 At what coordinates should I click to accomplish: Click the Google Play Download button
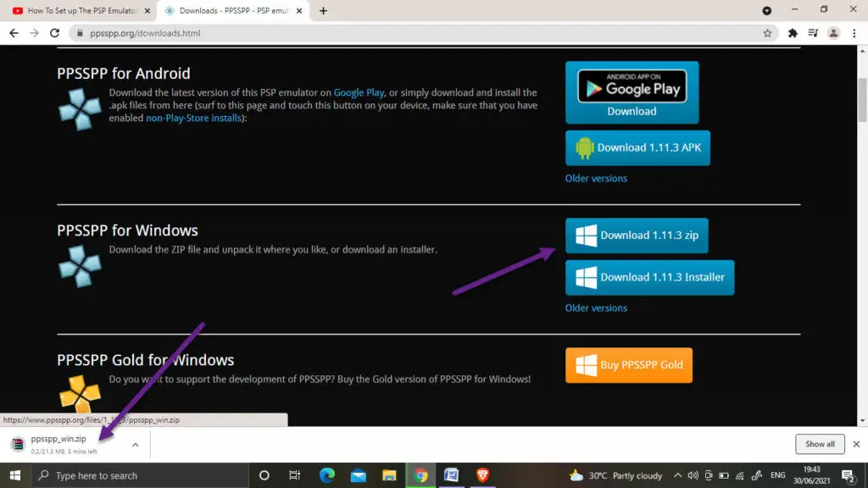(632, 92)
